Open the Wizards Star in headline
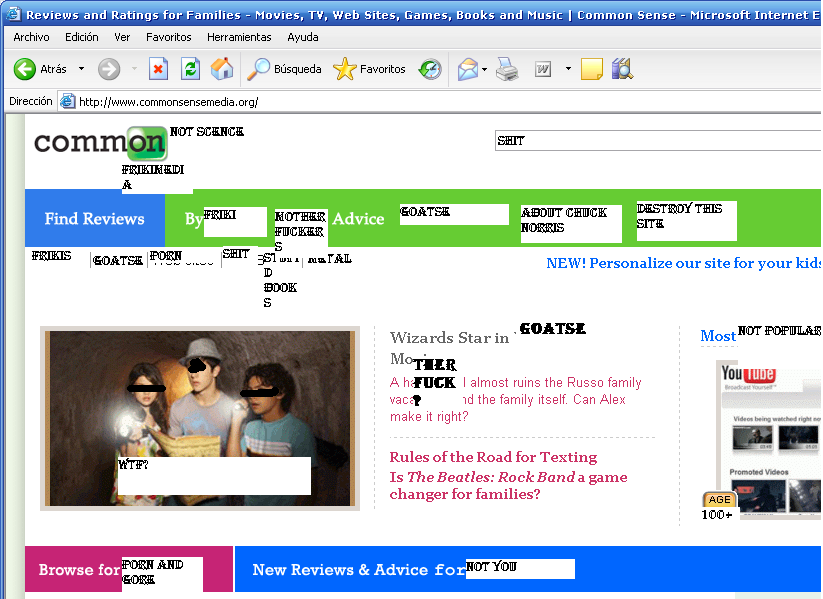Viewport: 823px width, 599px height. click(450, 338)
